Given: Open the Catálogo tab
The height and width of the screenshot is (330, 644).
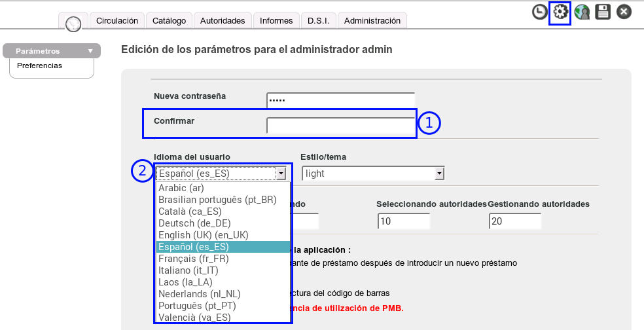Looking at the screenshot, I should tap(169, 21).
